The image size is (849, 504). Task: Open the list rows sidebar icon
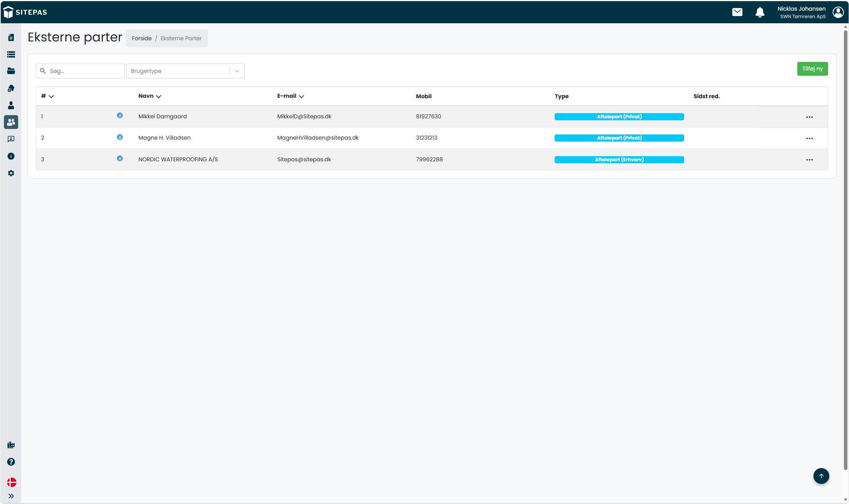click(x=11, y=54)
